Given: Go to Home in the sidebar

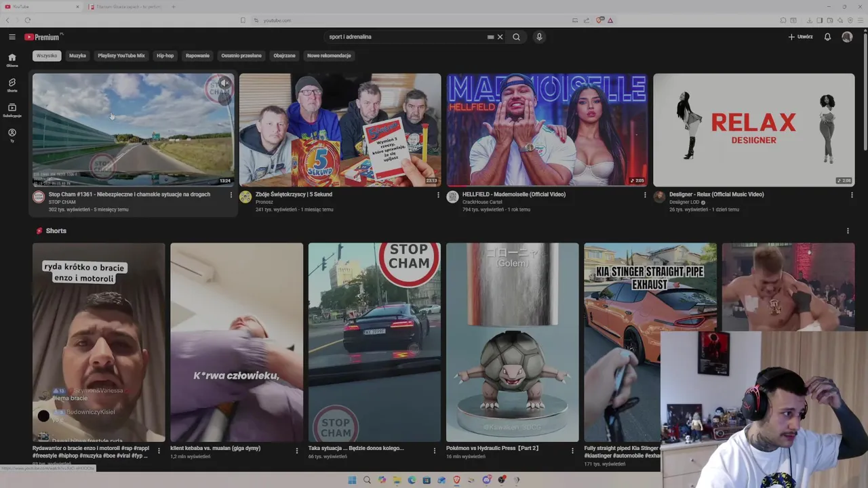Looking at the screenshot, I should pyautogui.click(x=12, y=60).
